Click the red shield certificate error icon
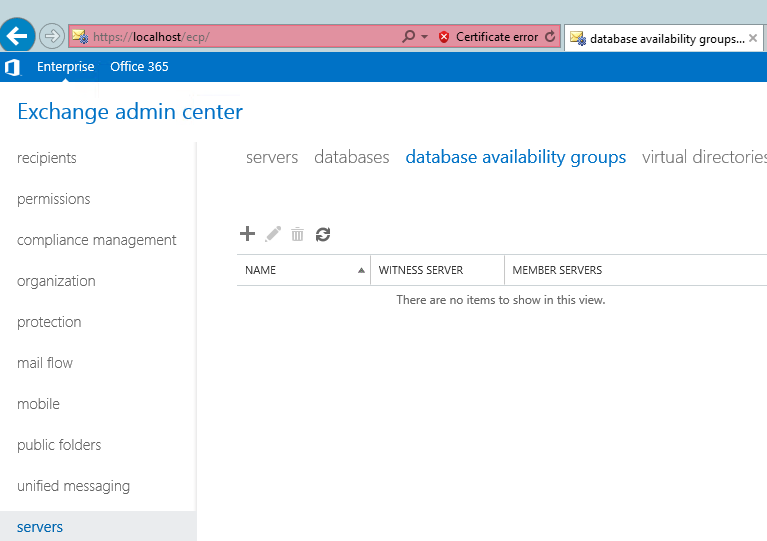Viewport: 767px width, 541px height. tap(444, 37)
